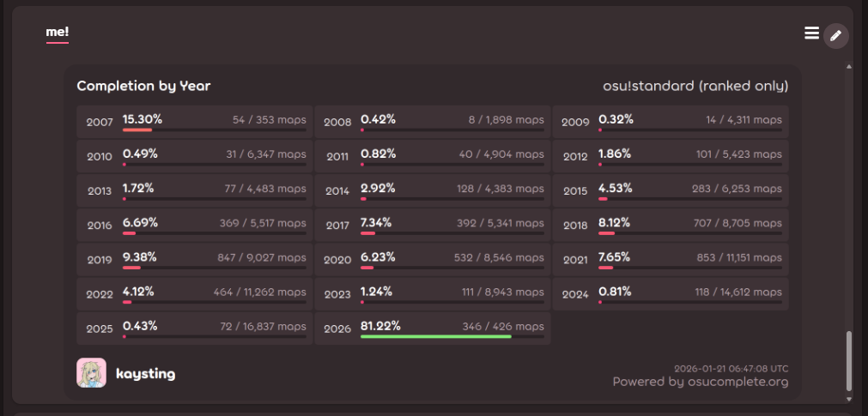
Task: Click the 2025 completion percentage 0.43%
Action: 142,326
